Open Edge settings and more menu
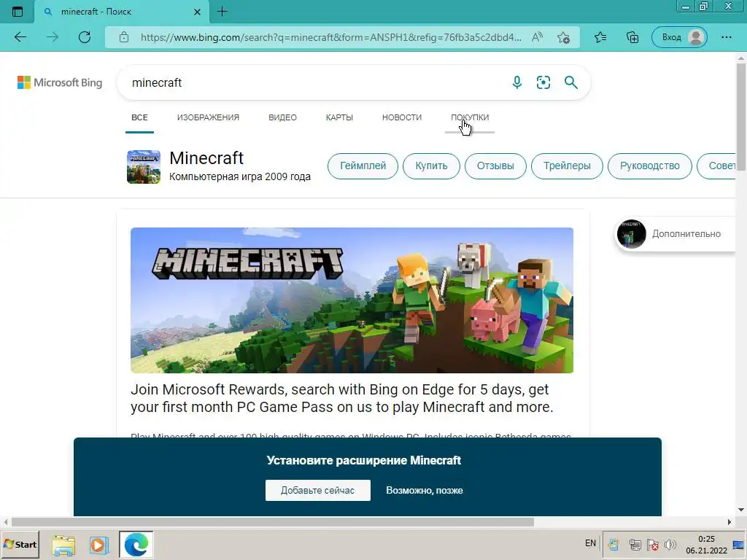The width and height of the screenshot is (747, 560). click(x=726, y=37)
